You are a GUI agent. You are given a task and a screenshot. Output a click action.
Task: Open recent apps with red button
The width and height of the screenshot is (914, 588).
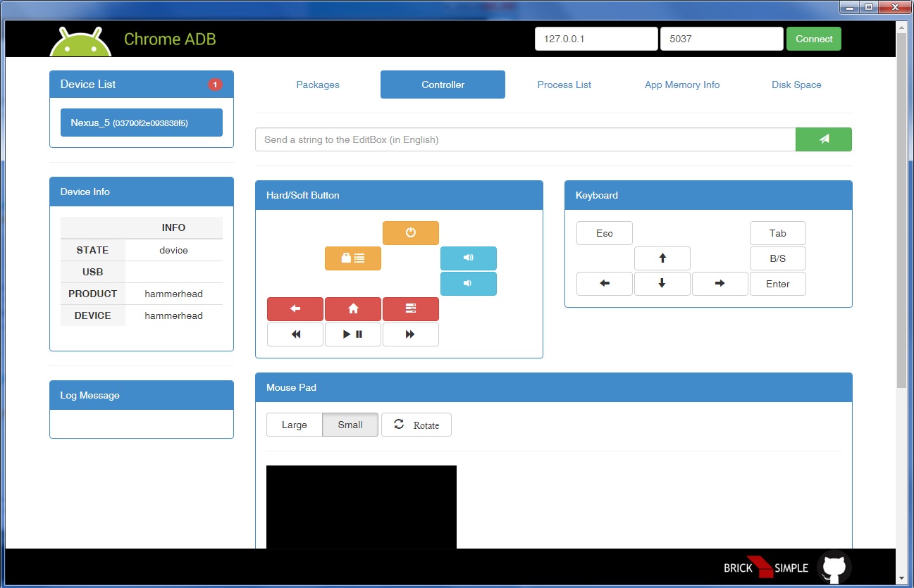pyautogui.click(x=411, y=309)
